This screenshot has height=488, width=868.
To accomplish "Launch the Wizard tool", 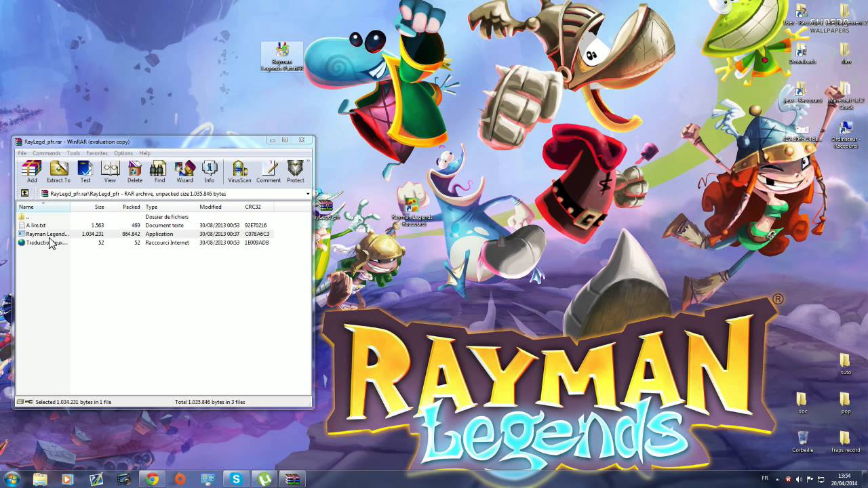I will [184, 171].
